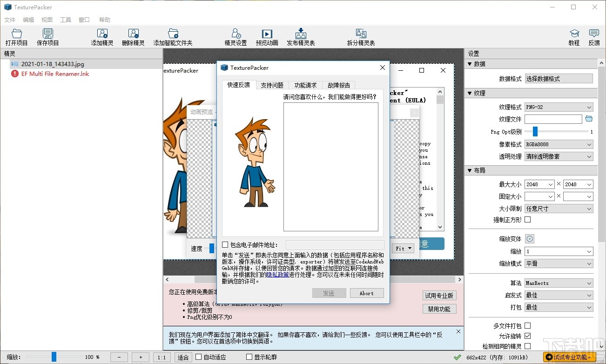Open the 隐私政策 privacy policy link

pos(277,275)
